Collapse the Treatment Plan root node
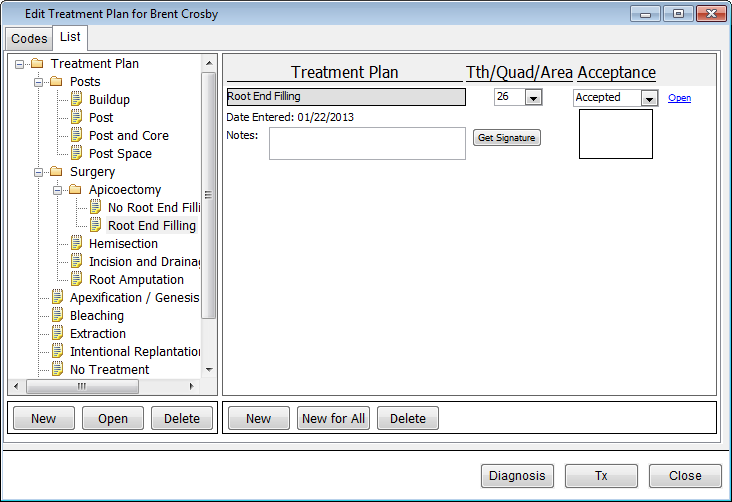The height and width of the screenshot is (502, 732). click(19, 64)
